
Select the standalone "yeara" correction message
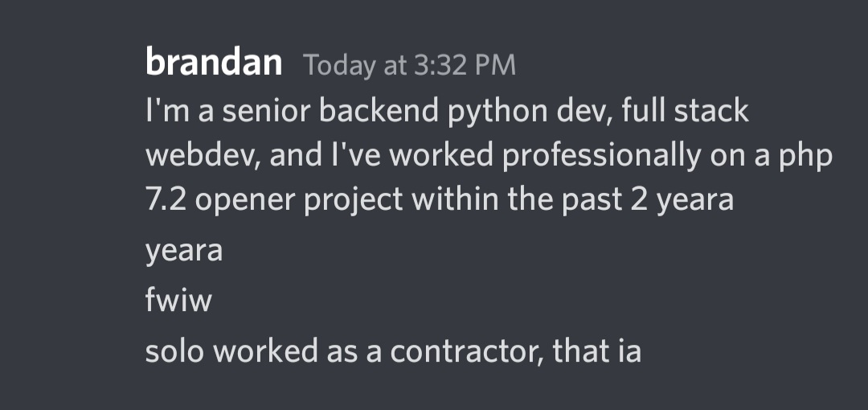click(x=184, y=251)
